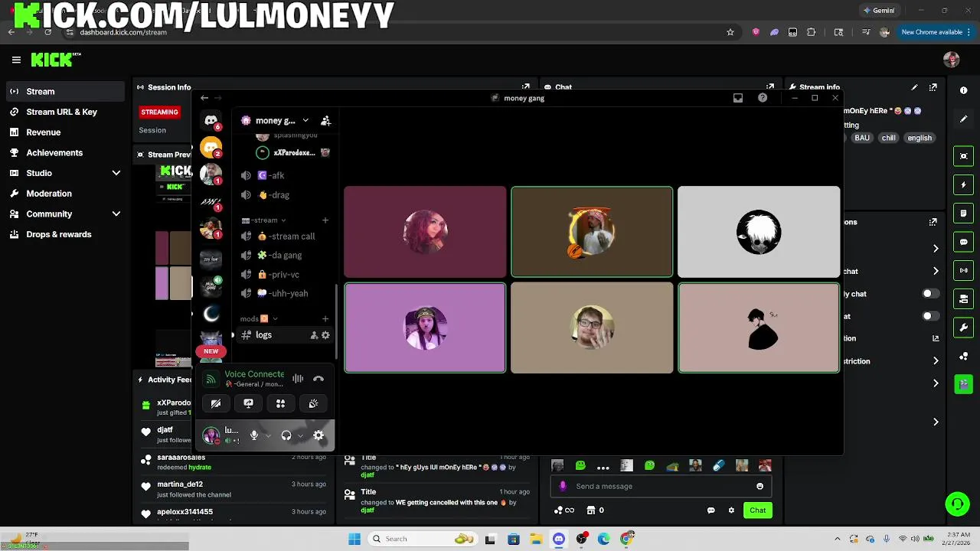The image size is (980, 551).
Task: Click bookmark star in Chrome address bar
Action: coord(730,32)
